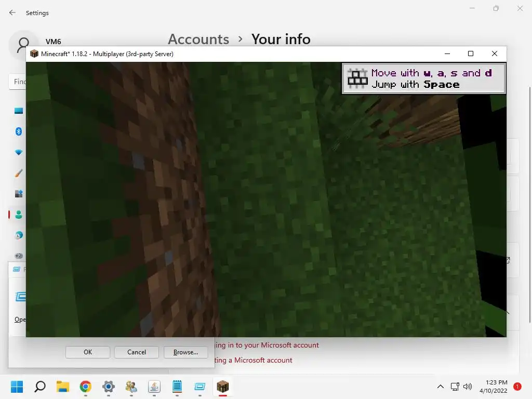The image size is (532, 399).
Task: Open Network & internet Wi-Fi icon
Action: 19,152
